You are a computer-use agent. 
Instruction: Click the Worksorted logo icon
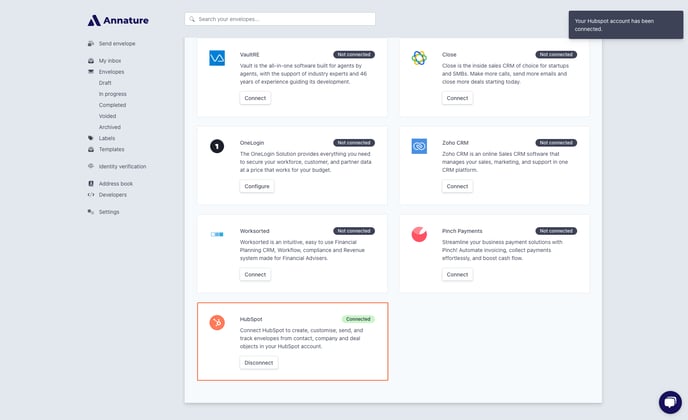(x=217, y=234)
